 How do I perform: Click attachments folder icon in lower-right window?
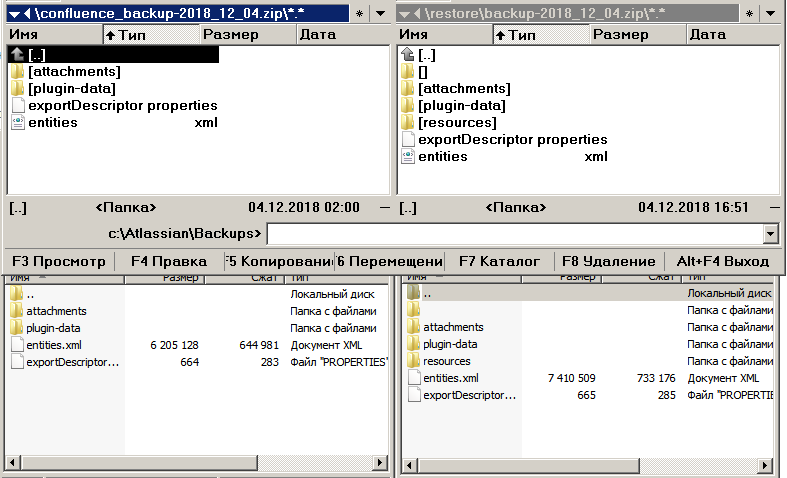tap(414, 327)
